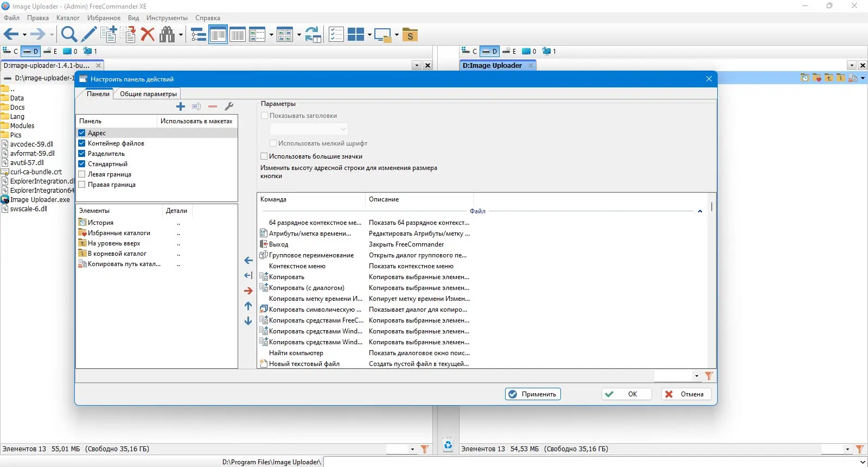868x467 pixels.
Task: Open the Инструменты menu
Action: (167, 18)
